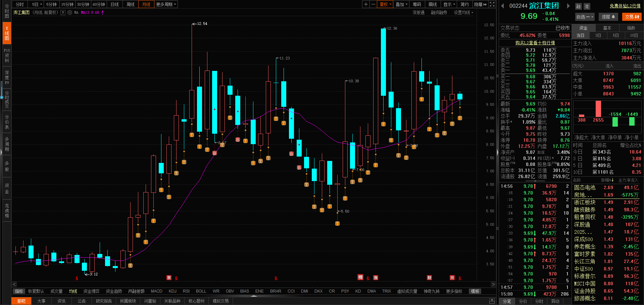Open 叠加 overlay dropdown

click(401, 4)
